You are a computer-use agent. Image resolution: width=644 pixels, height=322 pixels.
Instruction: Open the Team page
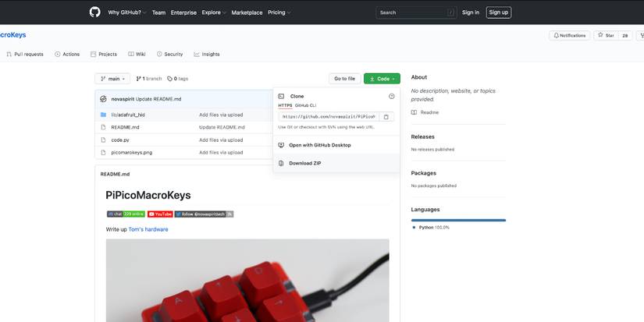(158, 12)
